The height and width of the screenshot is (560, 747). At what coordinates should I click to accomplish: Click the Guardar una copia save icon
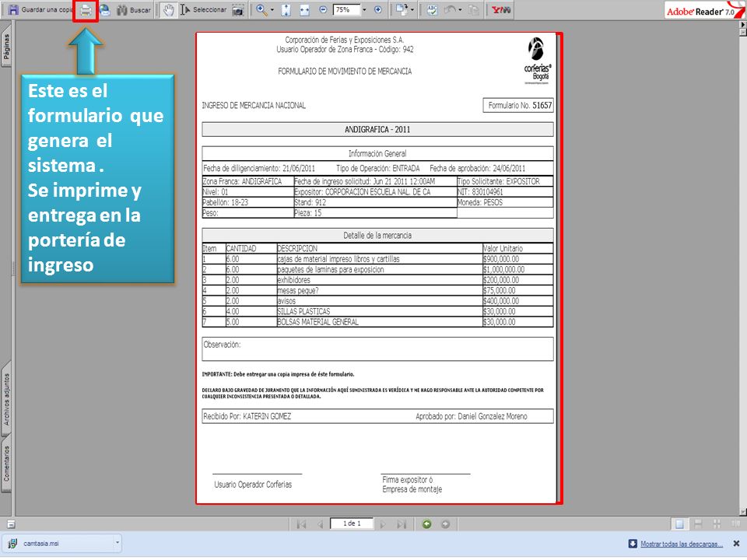[x=13, y=9]
